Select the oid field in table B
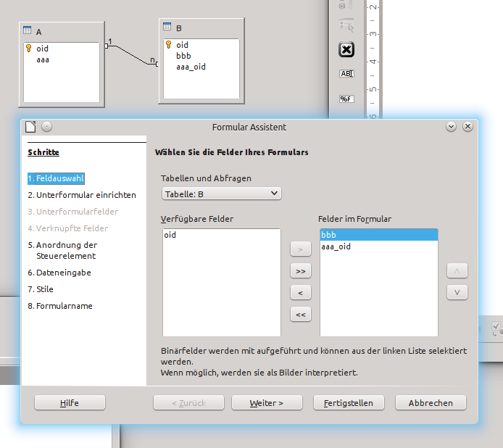 182,45
